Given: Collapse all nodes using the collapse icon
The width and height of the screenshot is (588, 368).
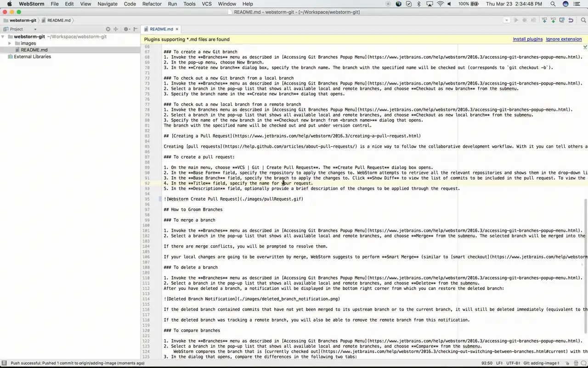Looking at the screenshot, I should [116, 29].
